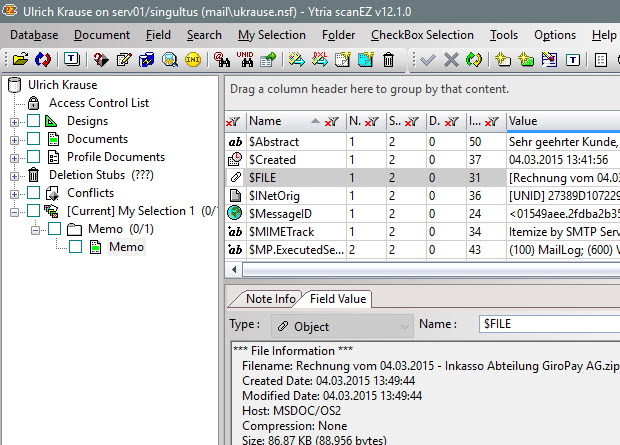The image size is (620, 445).
Task: Click the DXL export icon
Action: (319, 60)
